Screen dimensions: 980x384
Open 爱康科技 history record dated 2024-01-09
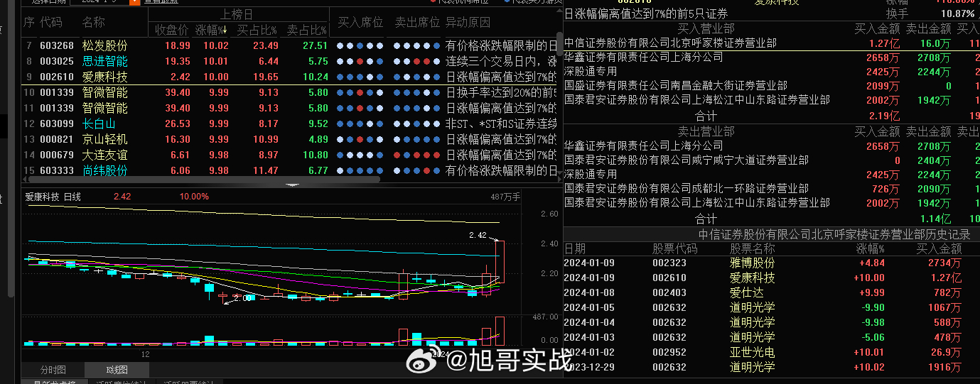772,278
